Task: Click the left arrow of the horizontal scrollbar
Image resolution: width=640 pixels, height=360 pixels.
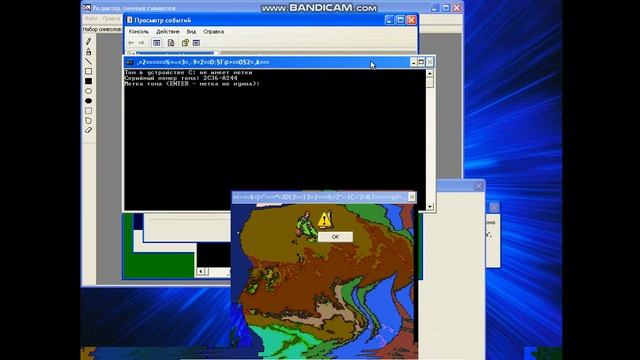Action: tap(200, 271)
